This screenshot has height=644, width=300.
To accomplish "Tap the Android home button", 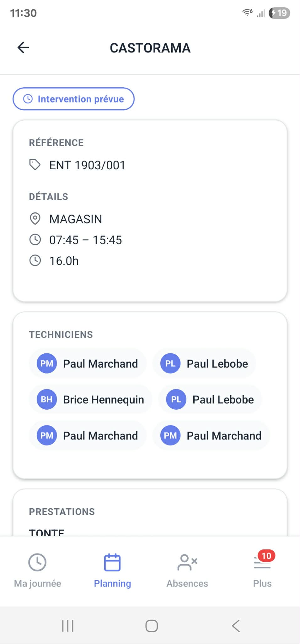I will pos(152,626).
